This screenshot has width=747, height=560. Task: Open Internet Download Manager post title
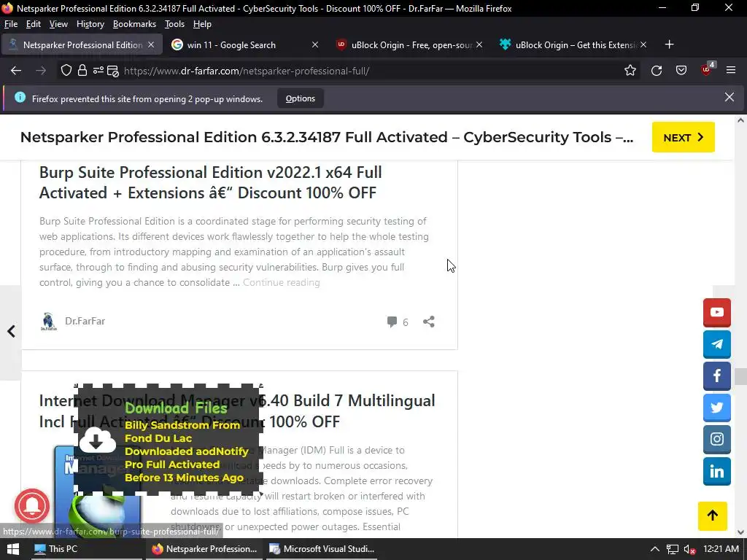pyautogui.click(x=237, y=411)
